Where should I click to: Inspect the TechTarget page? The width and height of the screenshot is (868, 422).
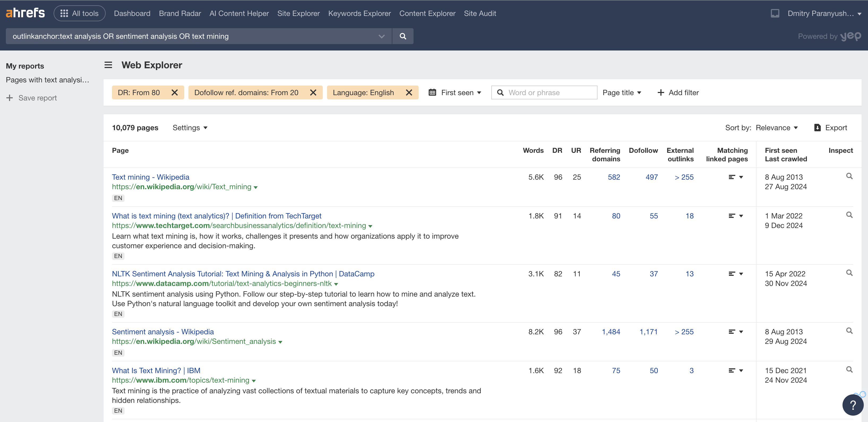pos(849,215)
